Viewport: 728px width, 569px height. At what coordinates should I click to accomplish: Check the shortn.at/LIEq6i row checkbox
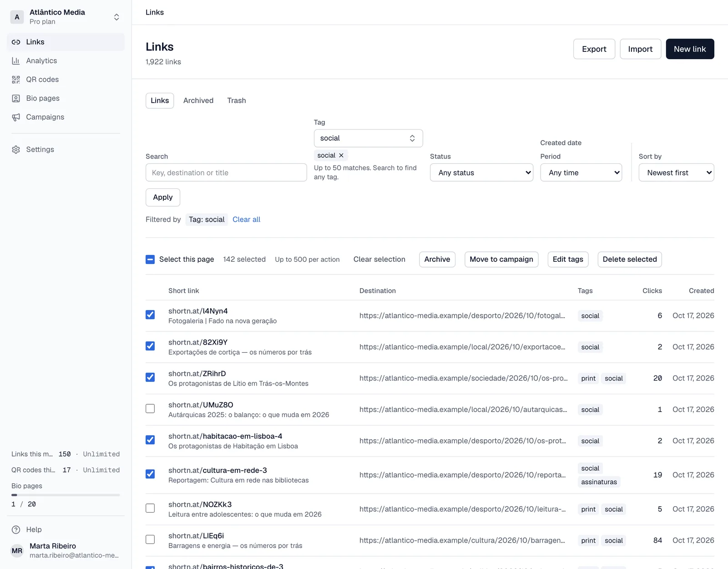[150, 539]
